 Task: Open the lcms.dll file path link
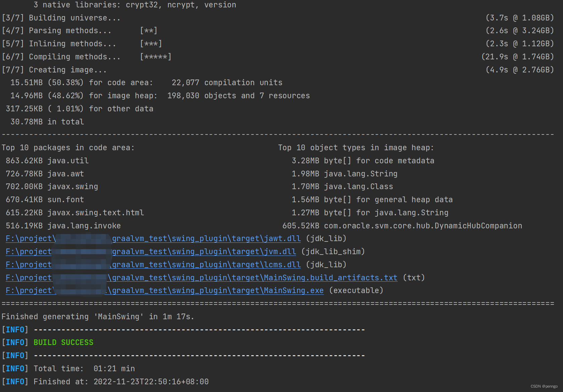point(153,265)
